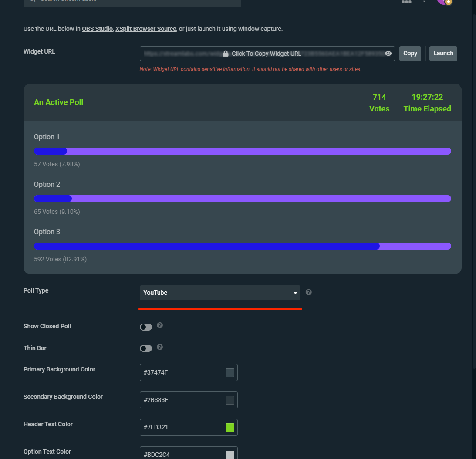Open the three-dot overflow menu
The height and width of the screenshot is (459, 476).
point(406,2)
